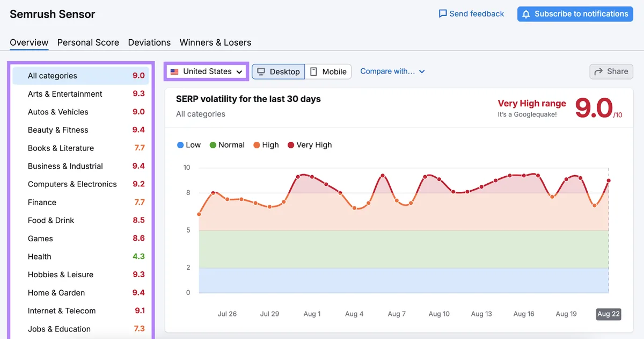Choose Beauty & Fitness category
Screen dimensions: 644x339
point(80,130)
